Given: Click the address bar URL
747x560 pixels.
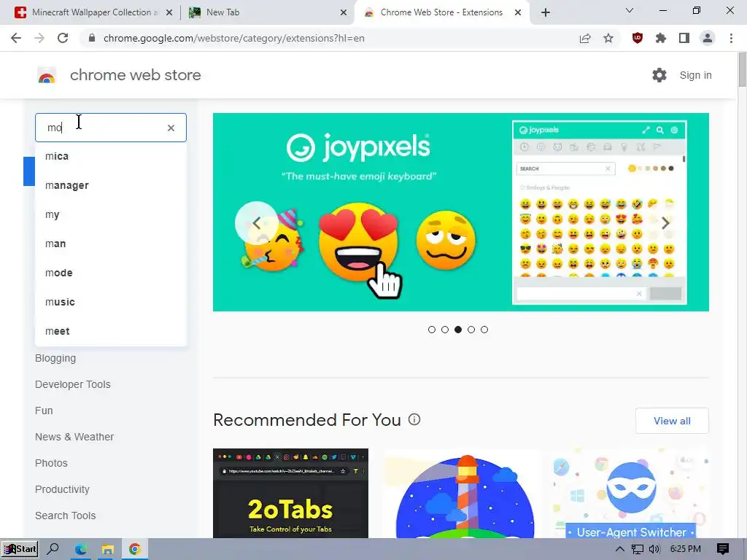Looking at the screenshot, I should pyautogui.click(x=234, y=38).
